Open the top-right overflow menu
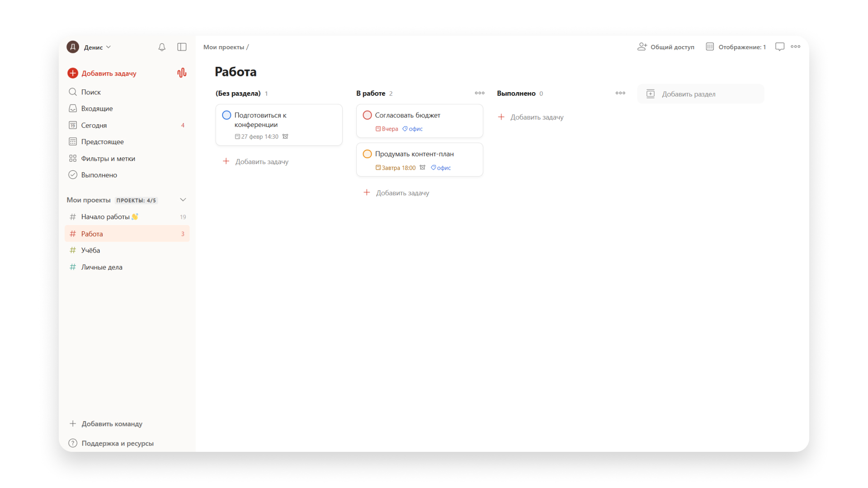This screenshot has height=488, width=868. 796,47
